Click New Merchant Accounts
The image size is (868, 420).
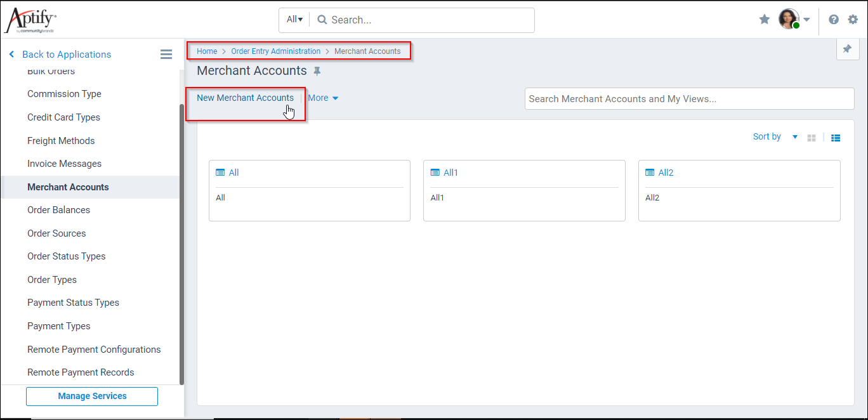click(x=245, y=98)
